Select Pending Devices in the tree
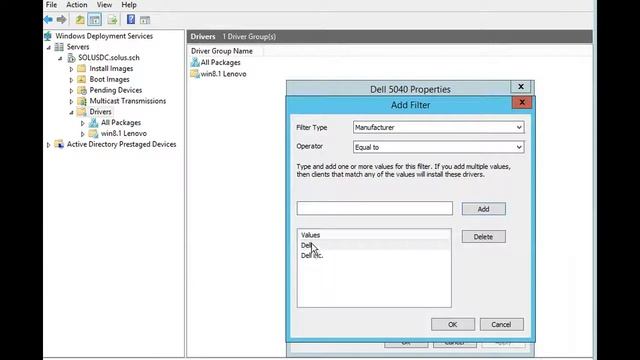This screenshot has width=640, height=360. coord(116,90)
